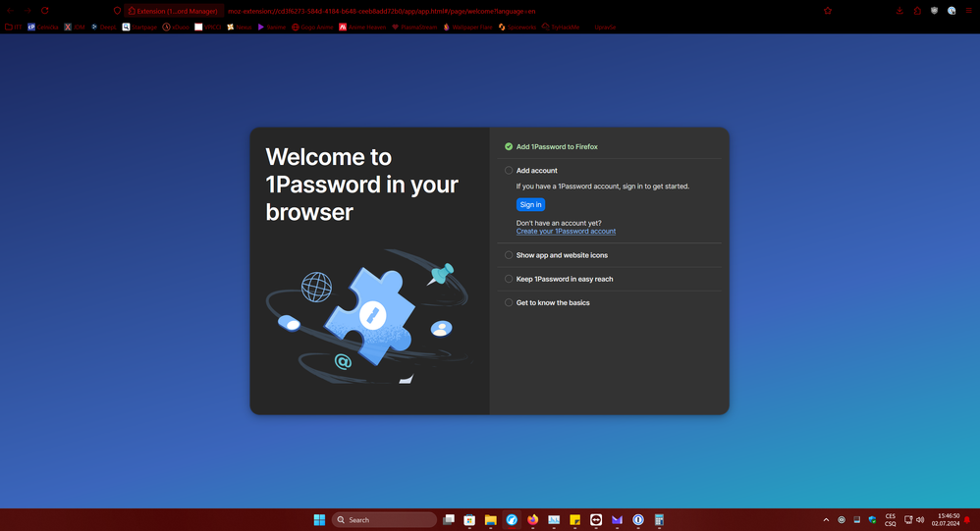Open Calculator from the taskbar

click(659, 520)
